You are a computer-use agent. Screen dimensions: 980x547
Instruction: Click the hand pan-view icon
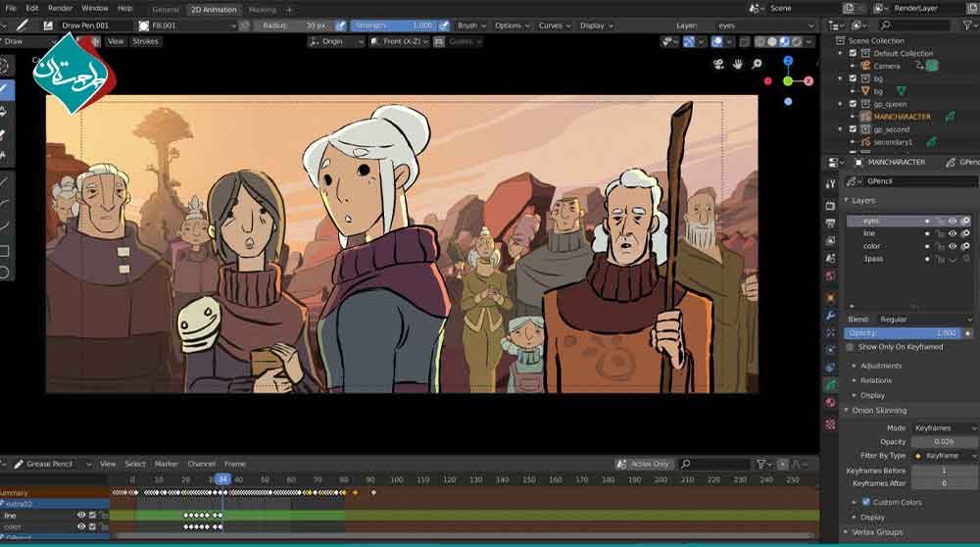tap(738, 64)
